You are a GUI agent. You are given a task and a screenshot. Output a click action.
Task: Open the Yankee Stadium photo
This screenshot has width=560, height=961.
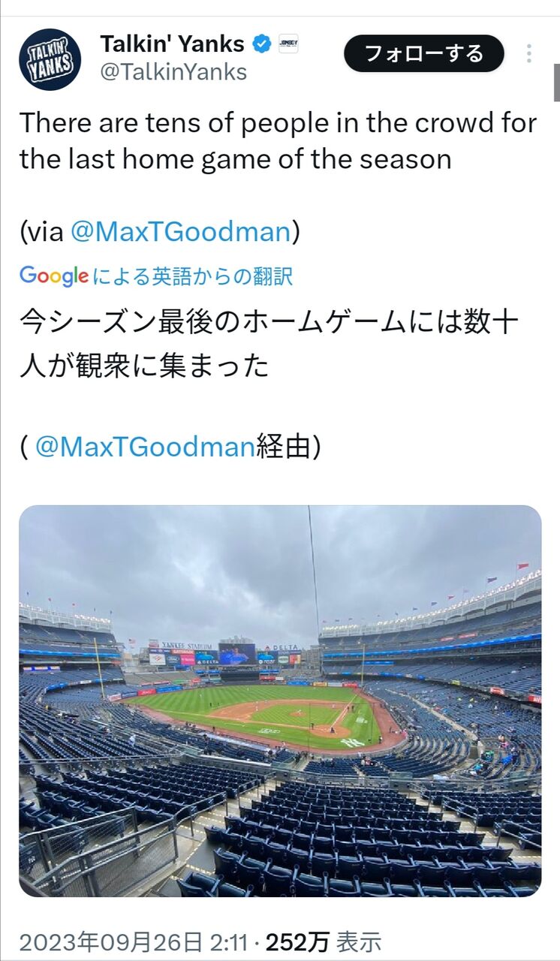pyautogui.click(x=280, y=701)
